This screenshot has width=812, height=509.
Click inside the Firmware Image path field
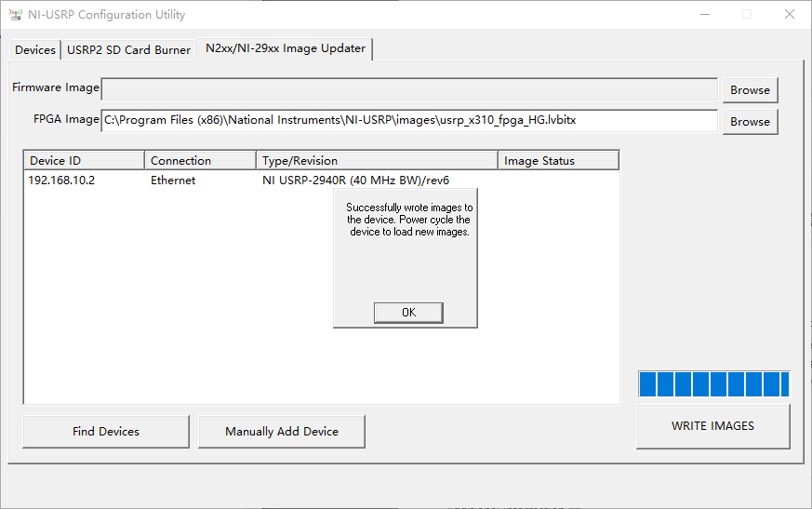pos(409,89)
